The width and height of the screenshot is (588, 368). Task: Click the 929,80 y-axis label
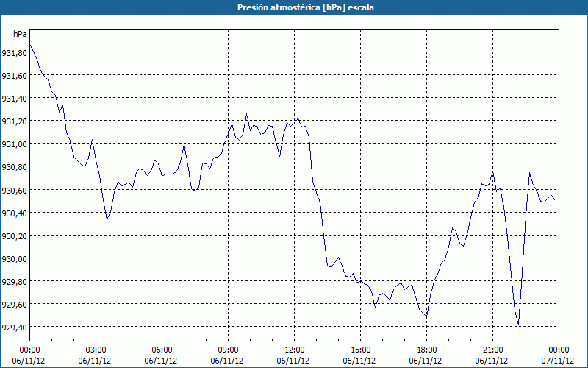(14, 282)
